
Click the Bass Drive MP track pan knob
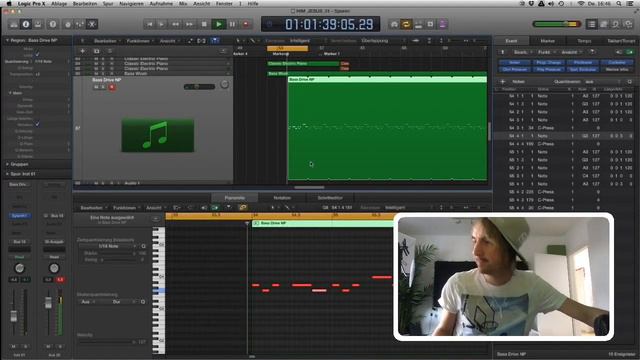[224, 84]
